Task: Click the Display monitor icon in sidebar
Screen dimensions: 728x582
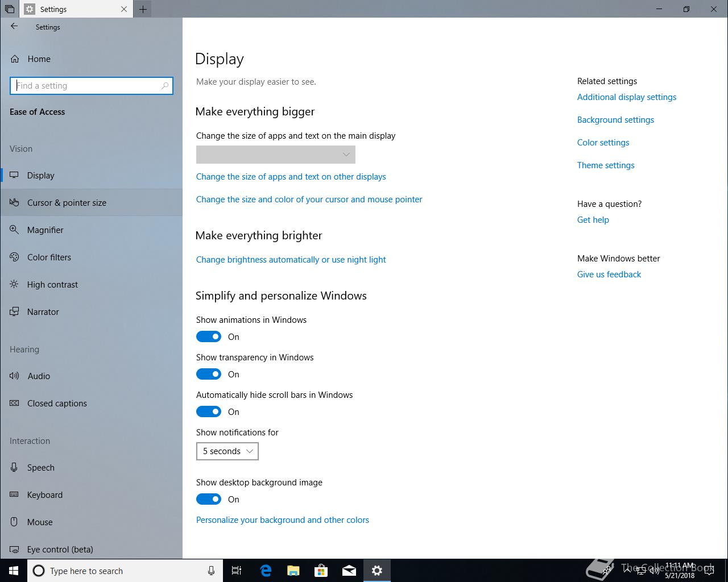Action: point(14,175)
